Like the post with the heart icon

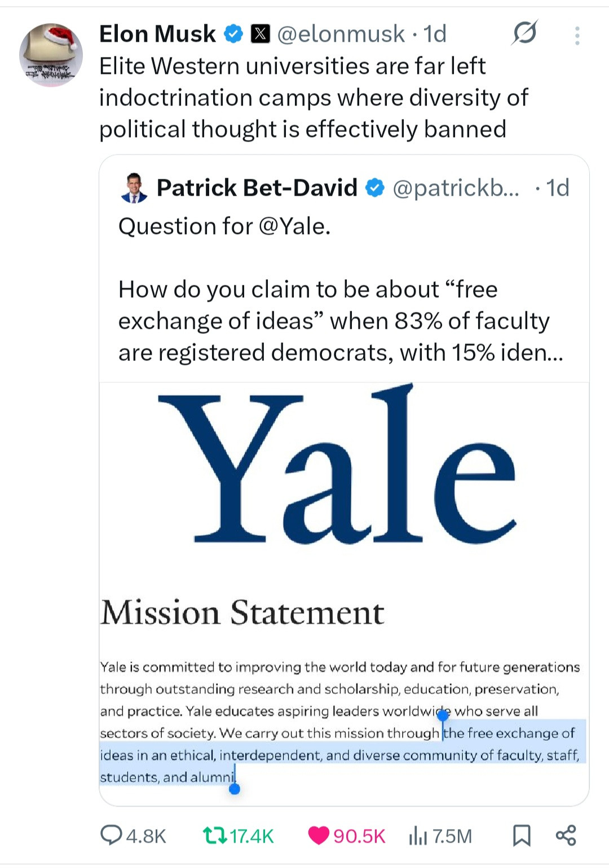[319, 835]
